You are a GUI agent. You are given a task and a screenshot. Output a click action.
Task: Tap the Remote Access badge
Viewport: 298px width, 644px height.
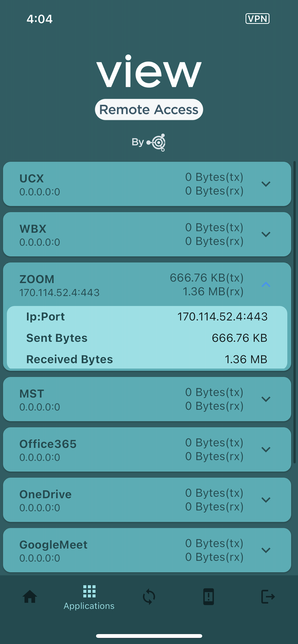[x=149, y=109]
